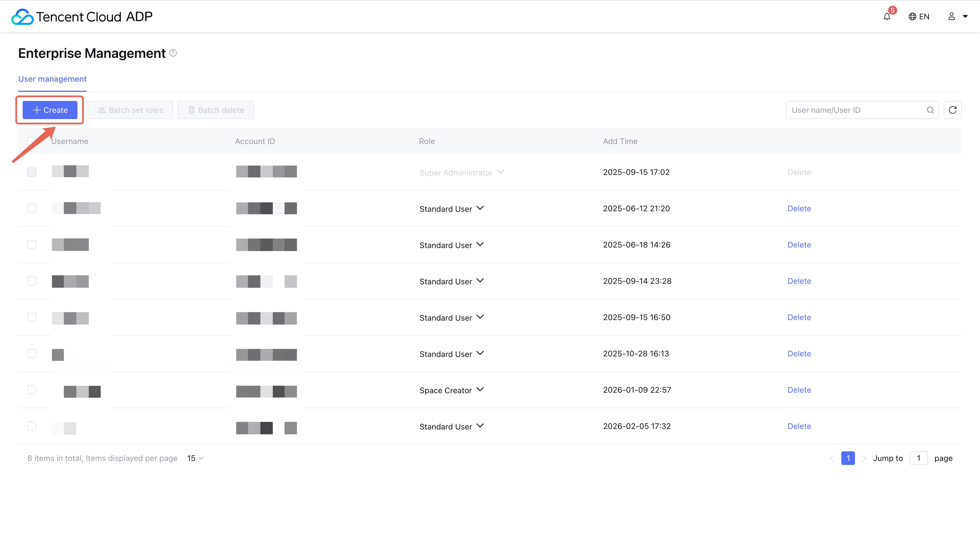Open items per page dropdown showing 15
The image size is (980, 546).
195,458
